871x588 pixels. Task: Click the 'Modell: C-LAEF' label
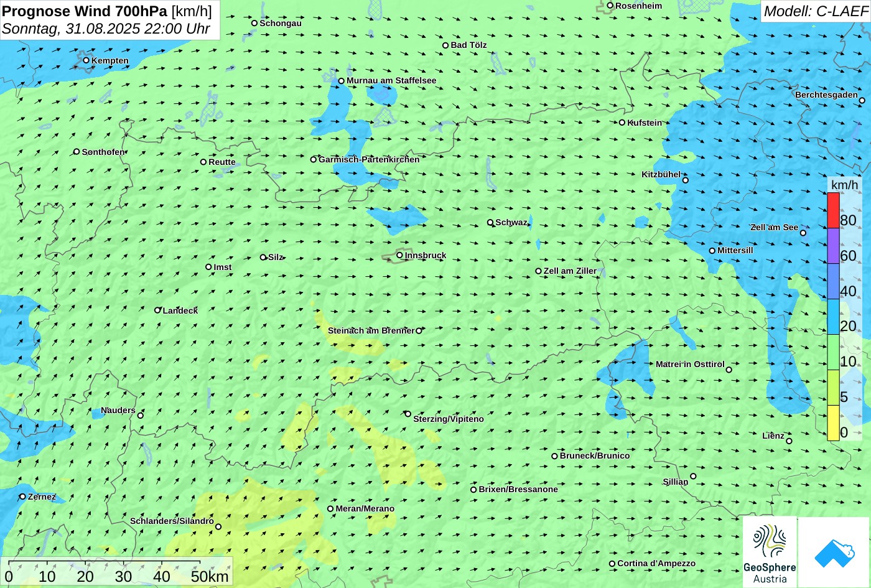click(816, 11)
